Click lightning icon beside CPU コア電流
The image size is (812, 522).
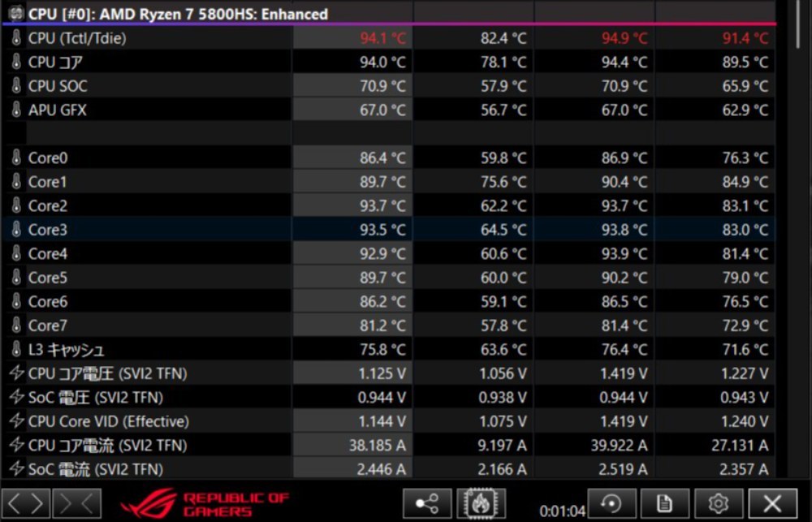16,445
